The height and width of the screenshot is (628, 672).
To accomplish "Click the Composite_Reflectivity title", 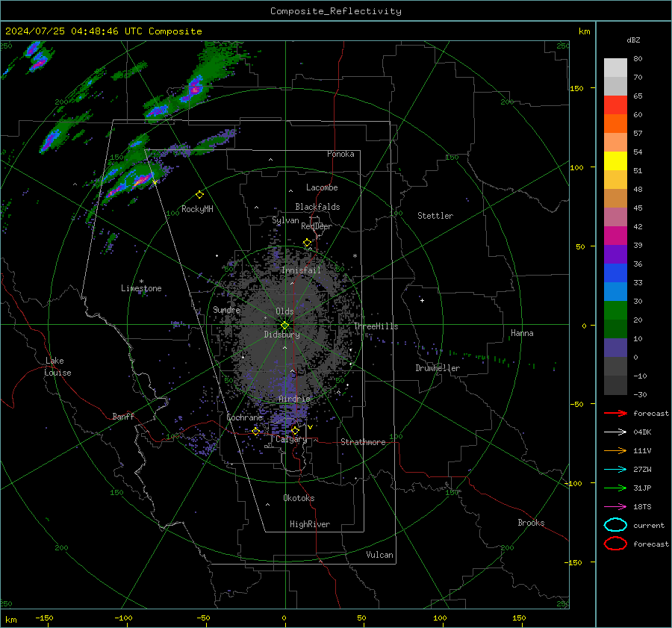I will tap(336, 11).
